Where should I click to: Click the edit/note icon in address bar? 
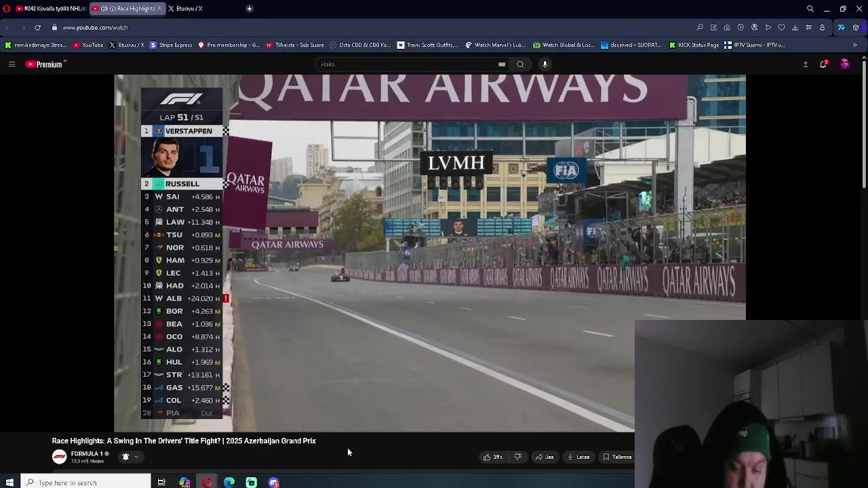pos(713,28)
